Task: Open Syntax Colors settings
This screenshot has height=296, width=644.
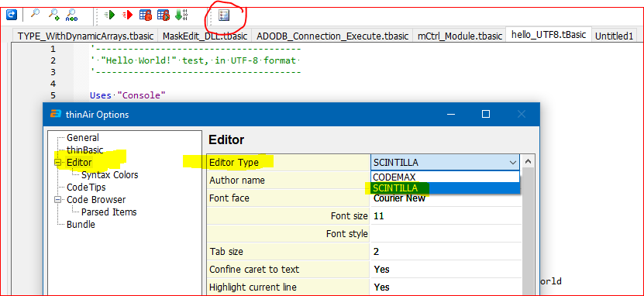Action: (110, 175)
